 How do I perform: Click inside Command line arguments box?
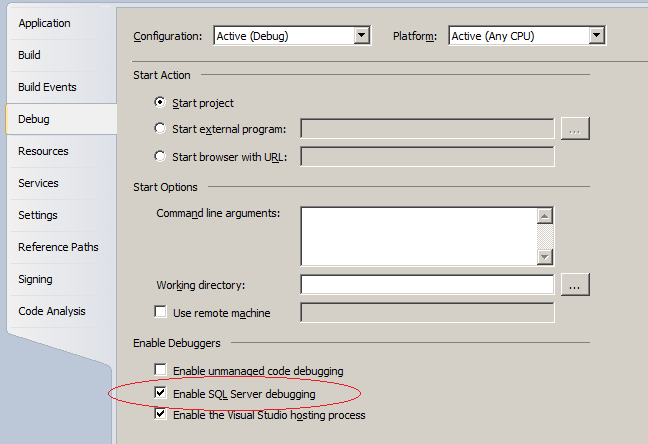point(419,236)
